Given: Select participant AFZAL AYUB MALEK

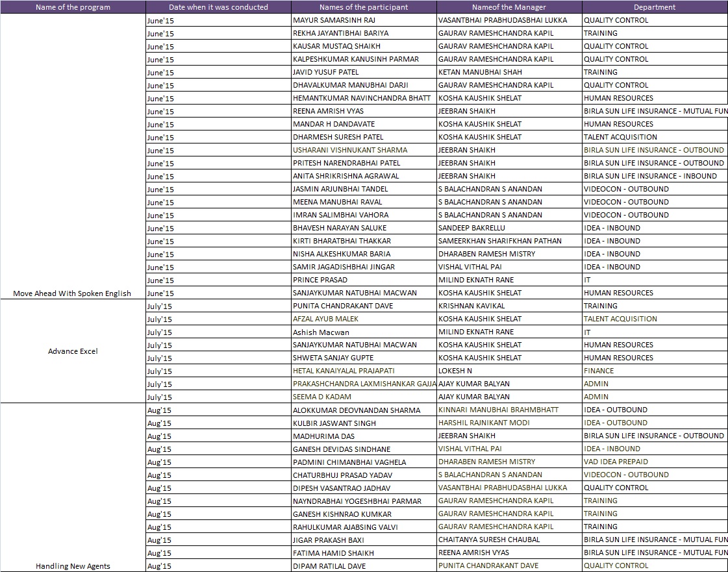Looking at the screenshot, I should pyautogui.click(x=364, y=319).
